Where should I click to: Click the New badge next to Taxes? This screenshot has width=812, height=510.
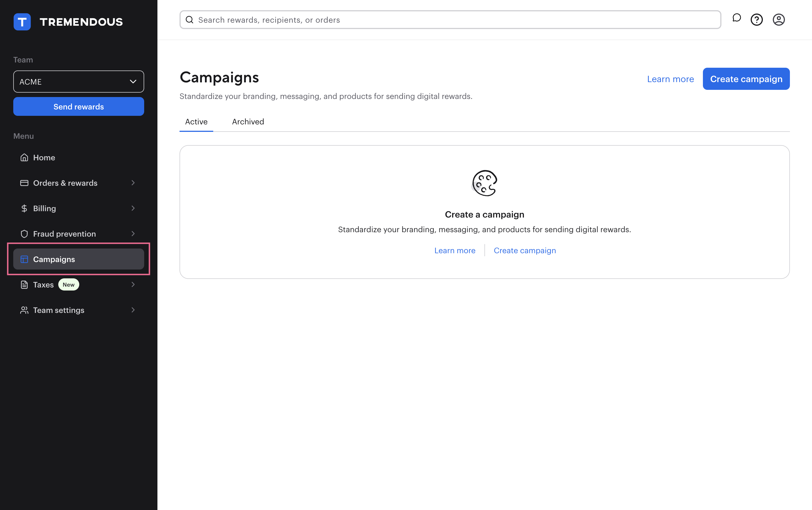(x=69, y=285)
